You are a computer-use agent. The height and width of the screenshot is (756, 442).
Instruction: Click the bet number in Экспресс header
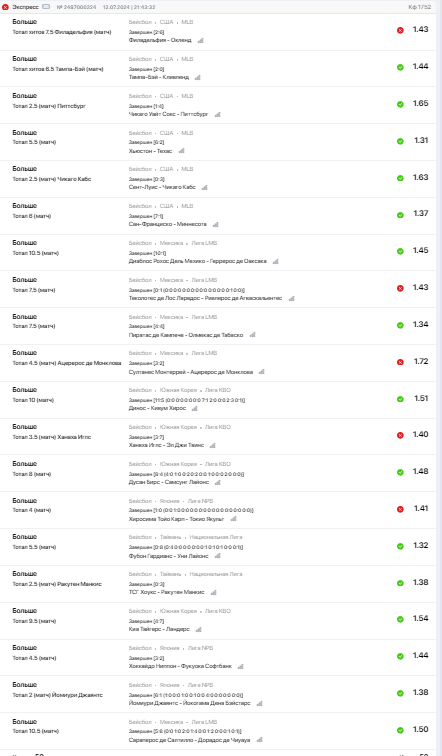(x=76, y=7)
